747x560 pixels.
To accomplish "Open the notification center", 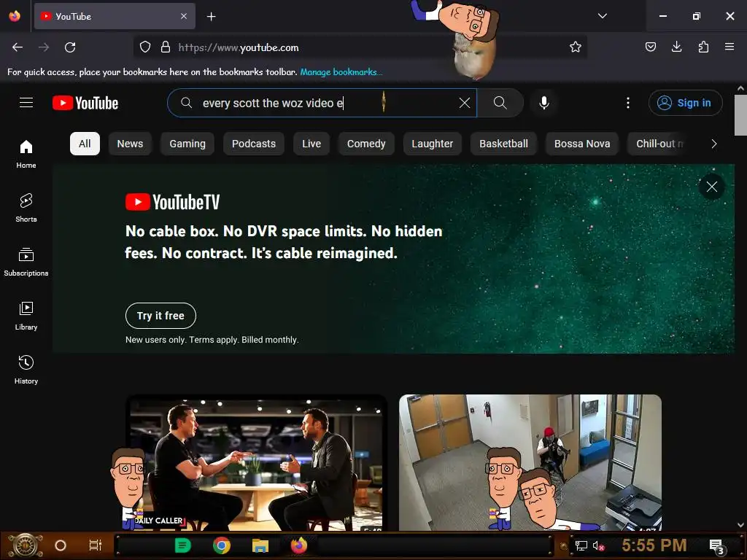I will 716,546.
